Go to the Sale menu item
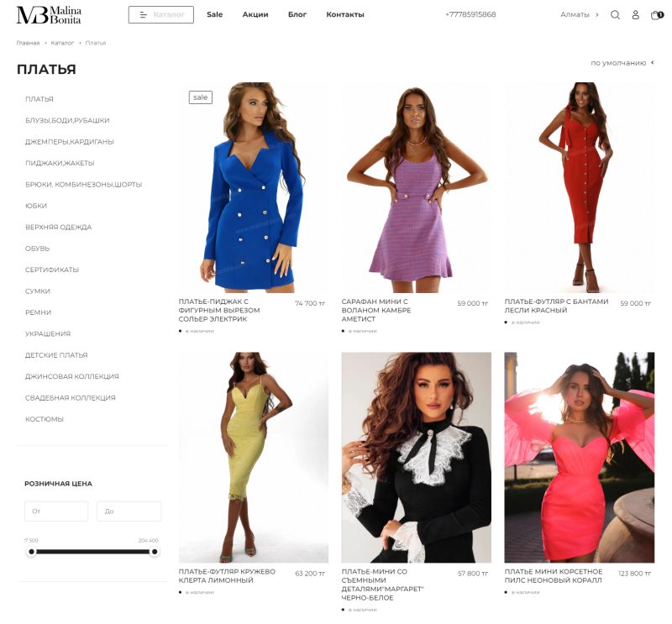 215,14
